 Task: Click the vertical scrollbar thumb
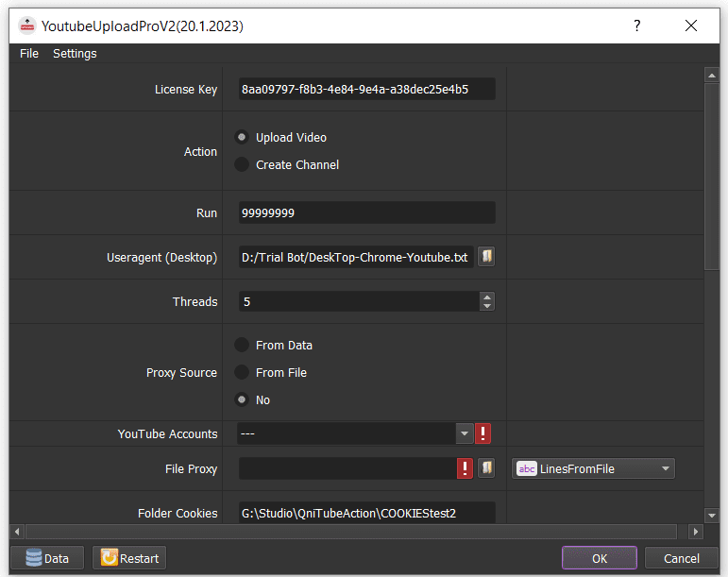(x=712, y=177)
